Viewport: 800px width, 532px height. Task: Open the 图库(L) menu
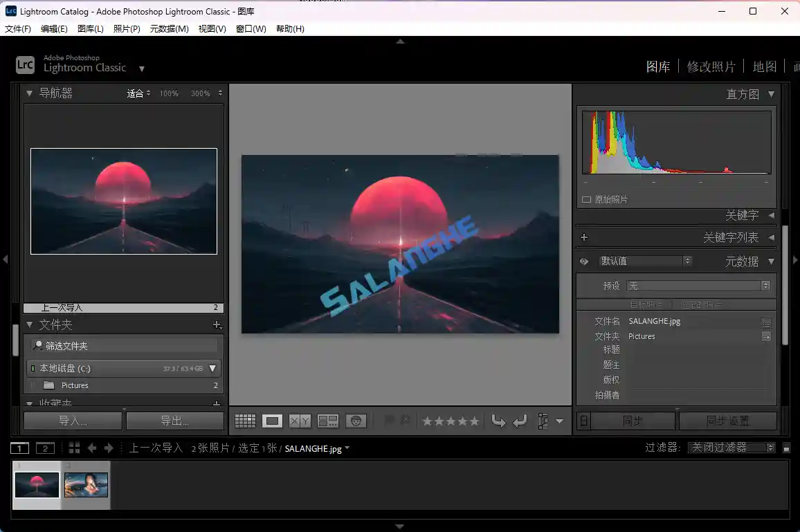click(x=90, y=28)
